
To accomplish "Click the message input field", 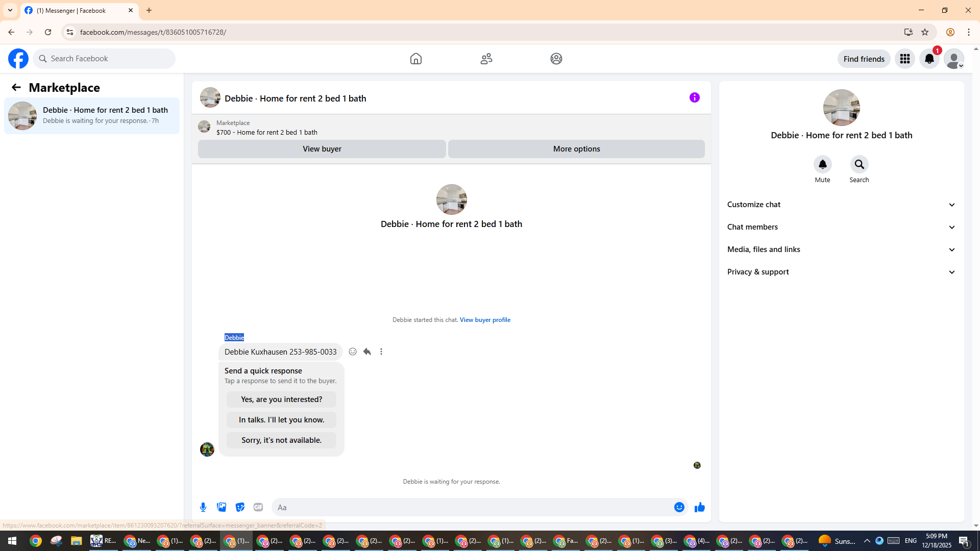I will 472,507.
